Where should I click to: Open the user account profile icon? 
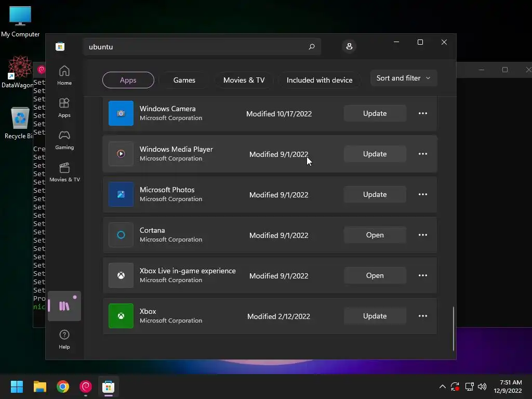[349, 46]
